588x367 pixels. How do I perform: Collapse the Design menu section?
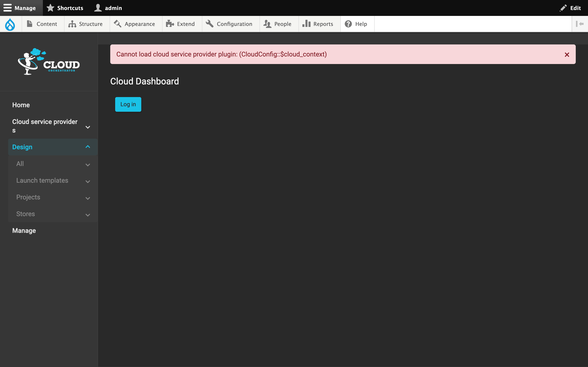(87, 147)
